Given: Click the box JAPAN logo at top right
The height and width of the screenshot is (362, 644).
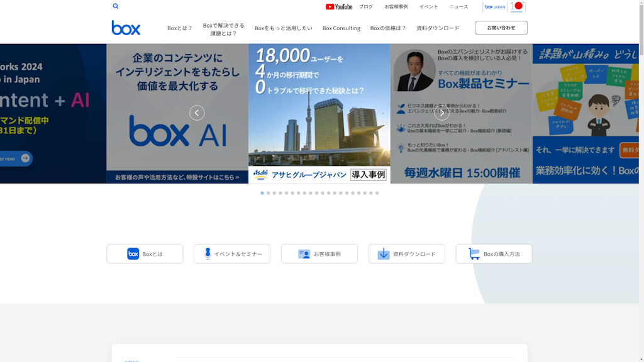Looking at the screenshot, I should [495, 7].
